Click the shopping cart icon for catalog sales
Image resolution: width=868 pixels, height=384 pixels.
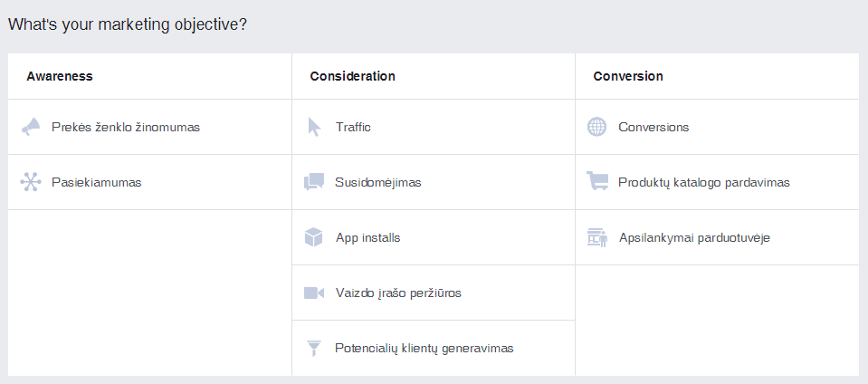[x=597, y=182]
